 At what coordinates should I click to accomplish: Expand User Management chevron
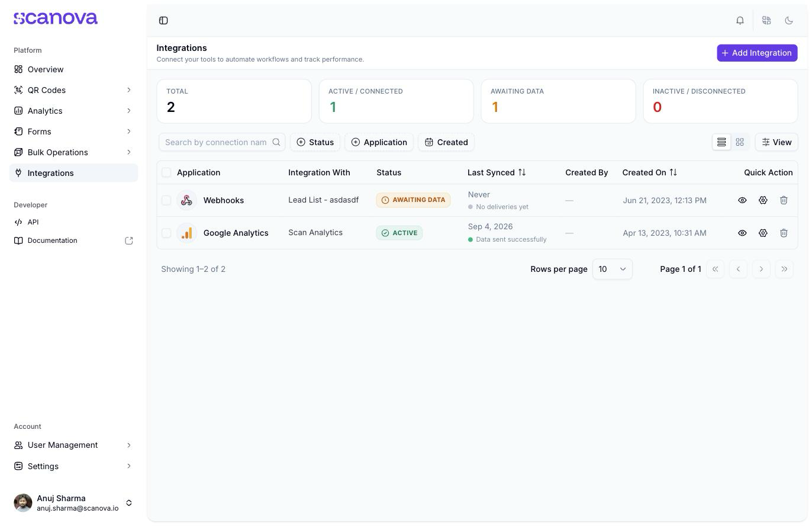pyautogui.click(x=128, y=445)
